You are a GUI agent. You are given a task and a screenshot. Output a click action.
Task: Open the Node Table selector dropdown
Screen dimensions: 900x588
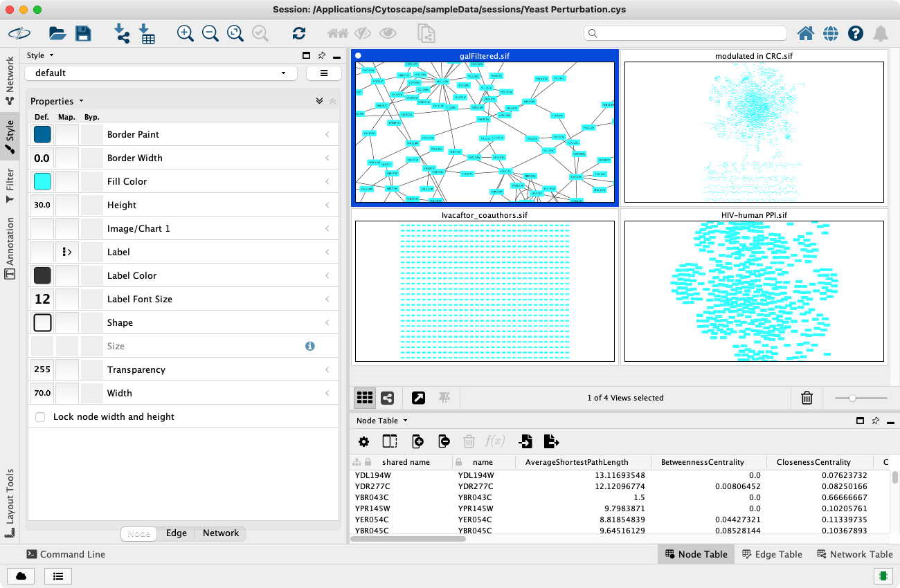click(381, 421)
